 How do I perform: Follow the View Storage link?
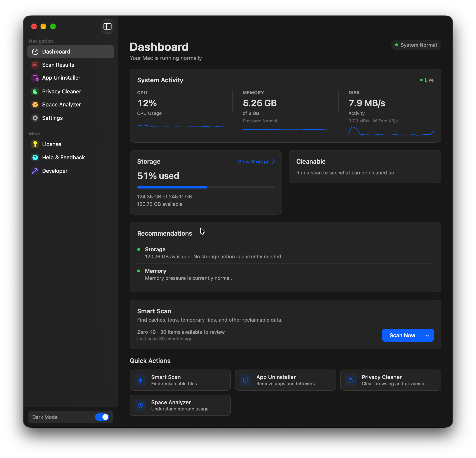[256, 162]
